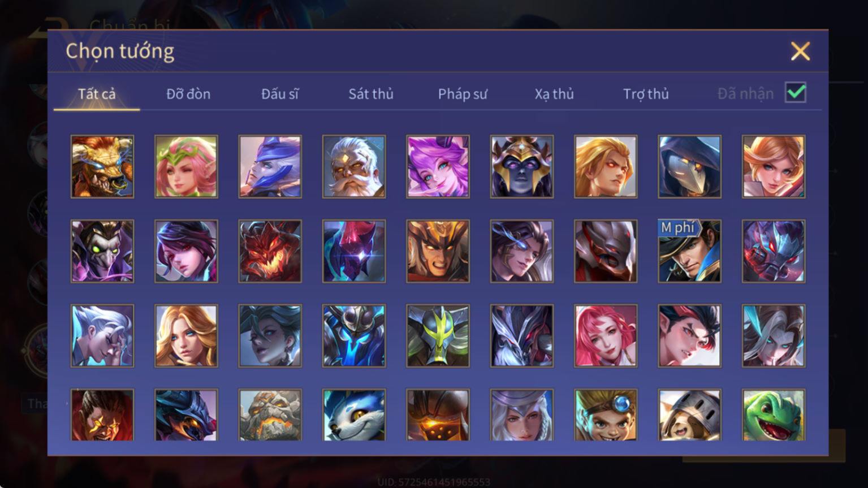Select the 'Tất cả' tab
This screenshot has height=488, width=868.
point(97,94)
